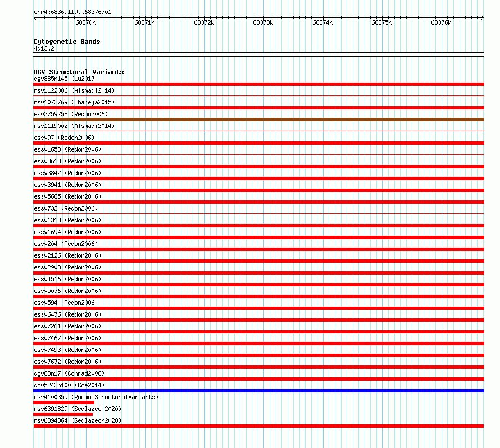Image resolution: width=500 pixels, height=448 pixels.
Task: Click the 68371k ruler tick label
Action: click(x=144, y=22)
